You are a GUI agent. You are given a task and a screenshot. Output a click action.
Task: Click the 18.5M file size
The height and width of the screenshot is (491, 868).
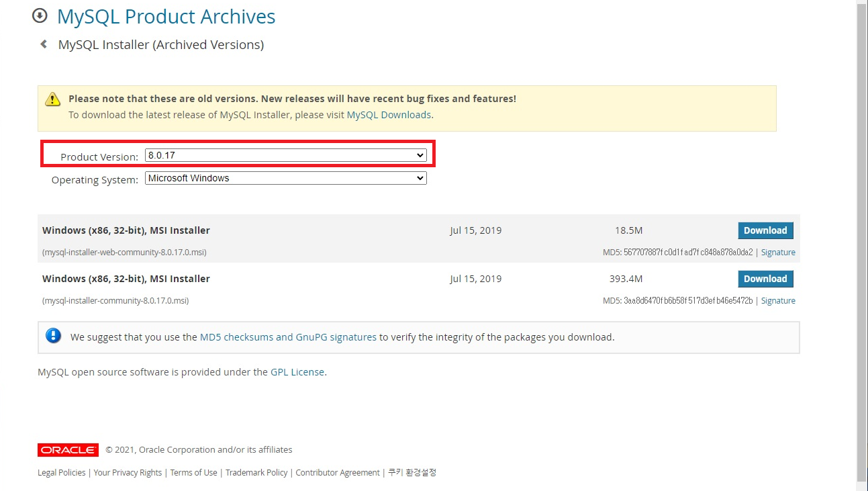point(629,230)
